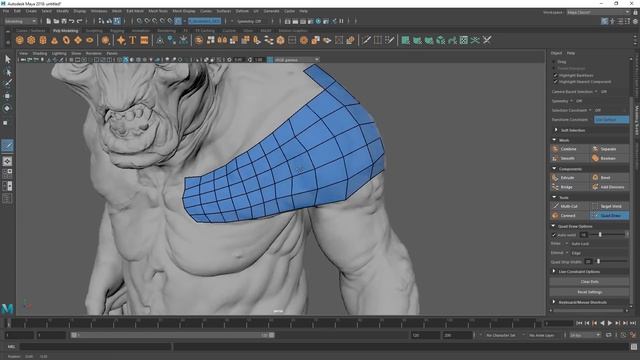Toggle the Auto-weld checkbox

[554, 235]
